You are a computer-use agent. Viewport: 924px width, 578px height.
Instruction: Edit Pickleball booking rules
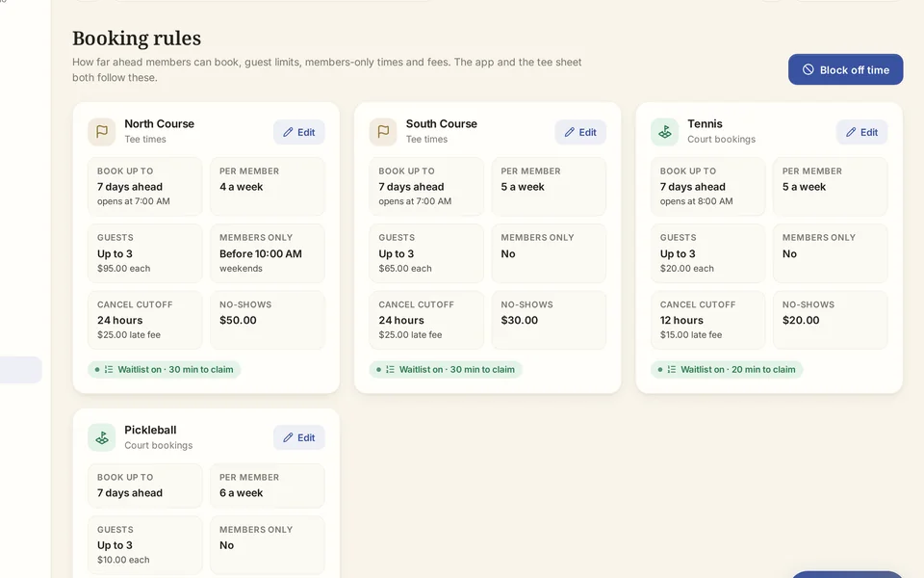pyautogui.click(x=298, y=437)
